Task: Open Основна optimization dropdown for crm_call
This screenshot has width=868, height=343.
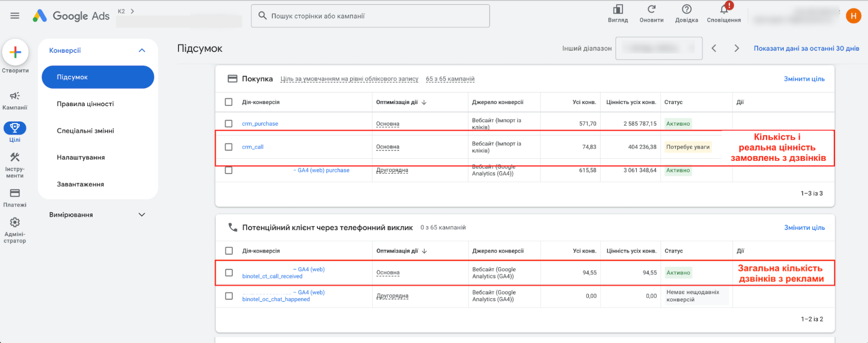Action: tap(388, 147)
